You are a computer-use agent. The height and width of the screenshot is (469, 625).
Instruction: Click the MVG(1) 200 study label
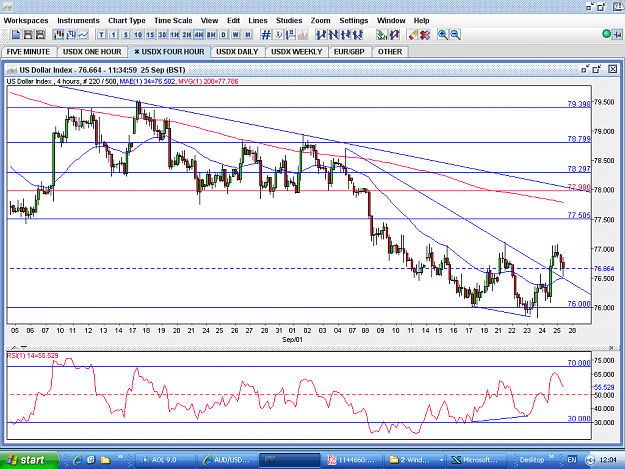[x=208, y=82]
